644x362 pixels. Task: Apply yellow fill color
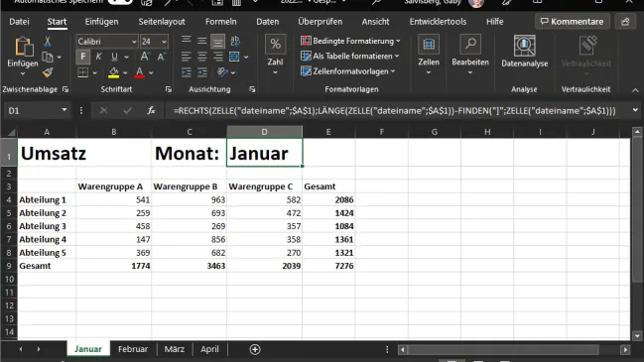[x=114, y=72]
